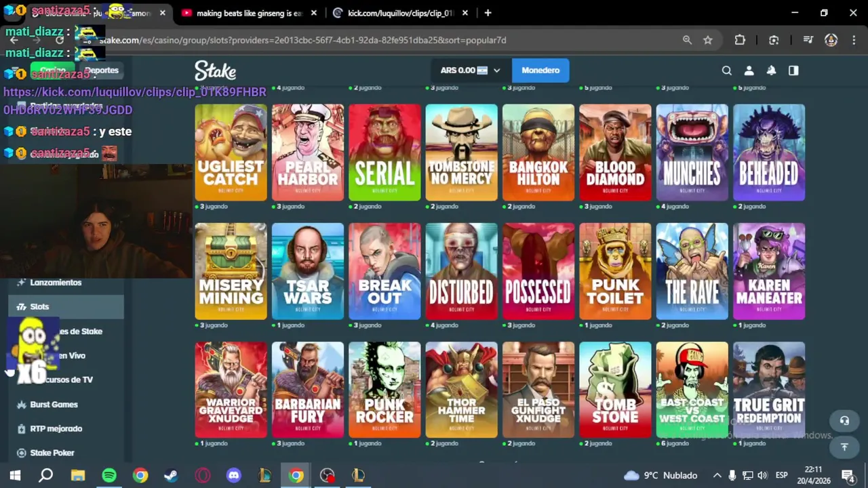The width and height of the screenshot is (868, 488).
Task: Open the Possessed slot
Action: (x=538, y=271)
